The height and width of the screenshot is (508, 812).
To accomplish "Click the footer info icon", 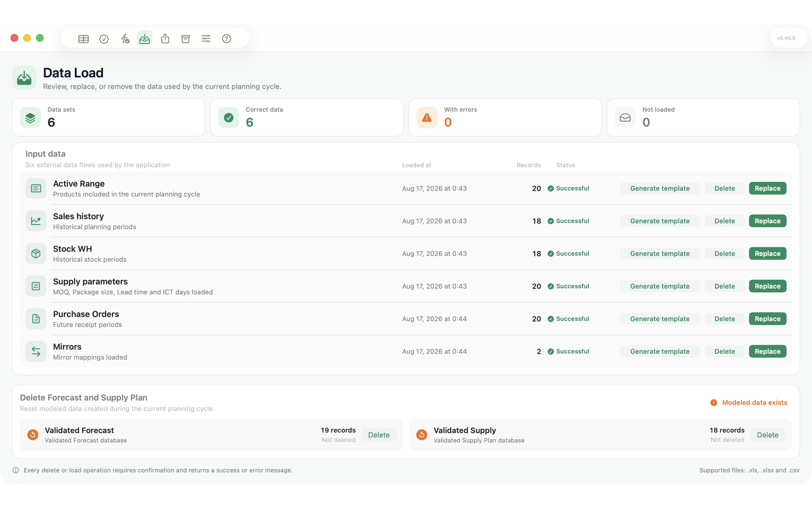I will pos(16,470).
